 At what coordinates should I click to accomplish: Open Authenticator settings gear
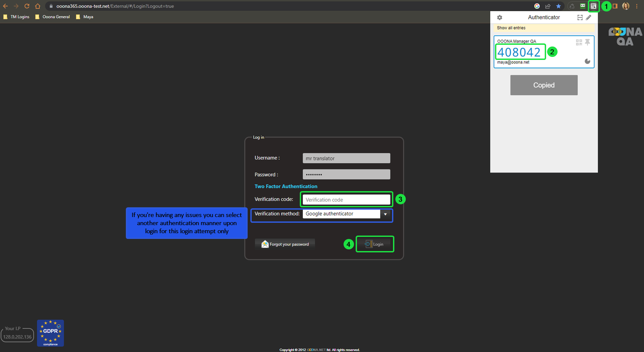(500, 17)
